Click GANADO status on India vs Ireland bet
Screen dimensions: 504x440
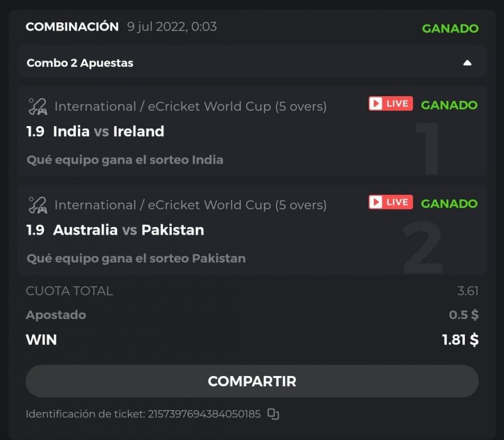click(x=449, y=105)
